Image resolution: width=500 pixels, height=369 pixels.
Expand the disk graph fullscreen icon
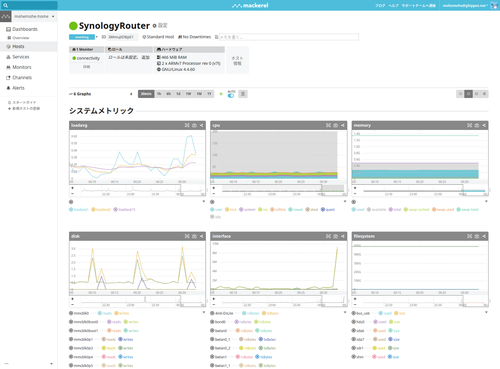point(187,236)
